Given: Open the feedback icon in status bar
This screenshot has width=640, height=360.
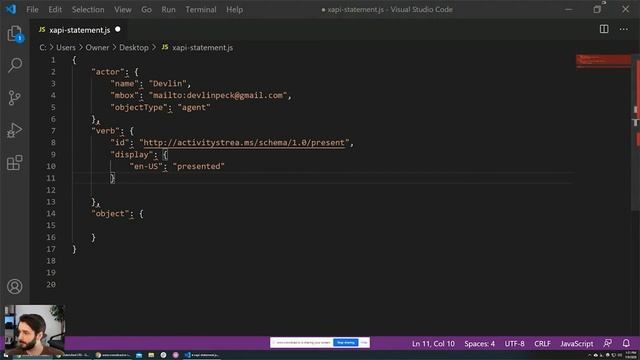Looking at the screenshot, I should click(608, 343).
